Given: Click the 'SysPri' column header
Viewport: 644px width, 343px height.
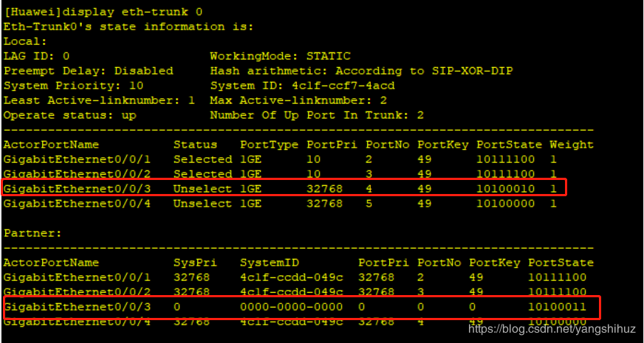Looking at the screenshot, I should [195, 263].
